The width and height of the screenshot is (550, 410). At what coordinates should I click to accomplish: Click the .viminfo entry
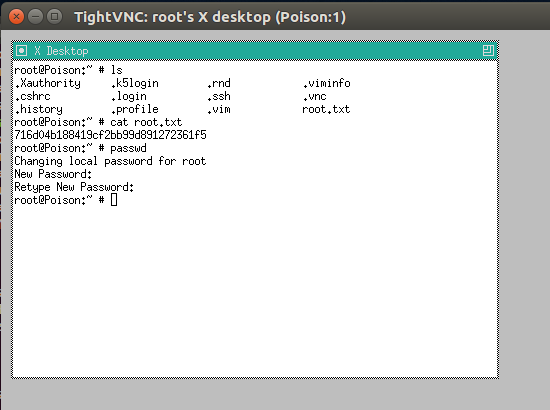click(x=327, y=83)
